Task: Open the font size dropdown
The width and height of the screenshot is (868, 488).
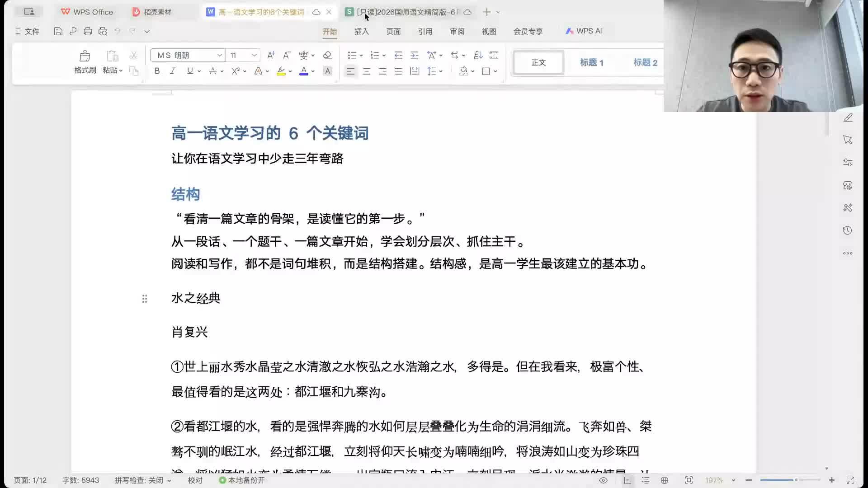Action: pos(254,55)
